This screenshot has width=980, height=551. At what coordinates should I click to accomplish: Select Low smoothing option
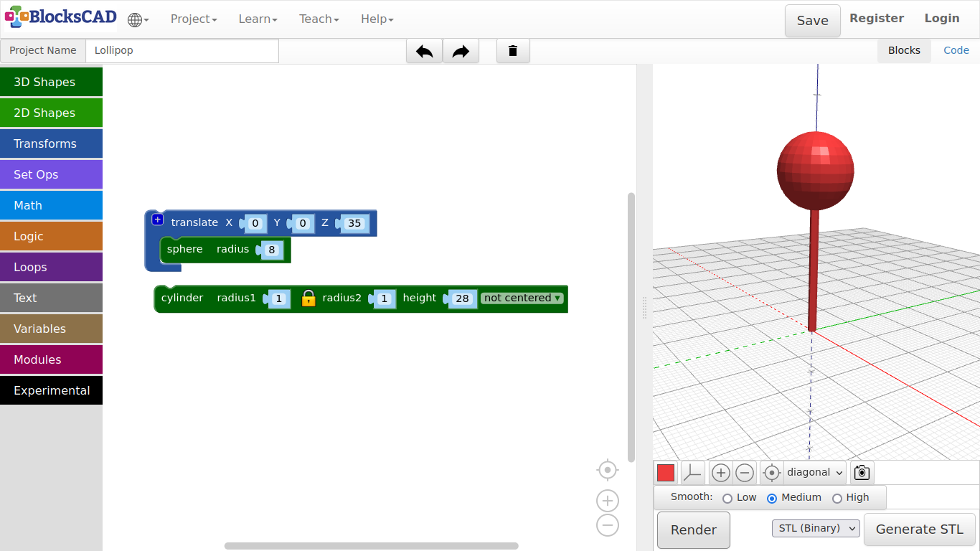pos(727,498)
